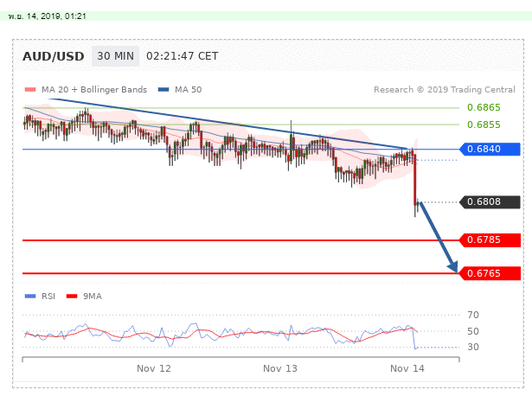Image resolution: width=532 pixels, height=396 pixels.
Task: Click the AUD/USD pair title
Action: tap(54, 56)
